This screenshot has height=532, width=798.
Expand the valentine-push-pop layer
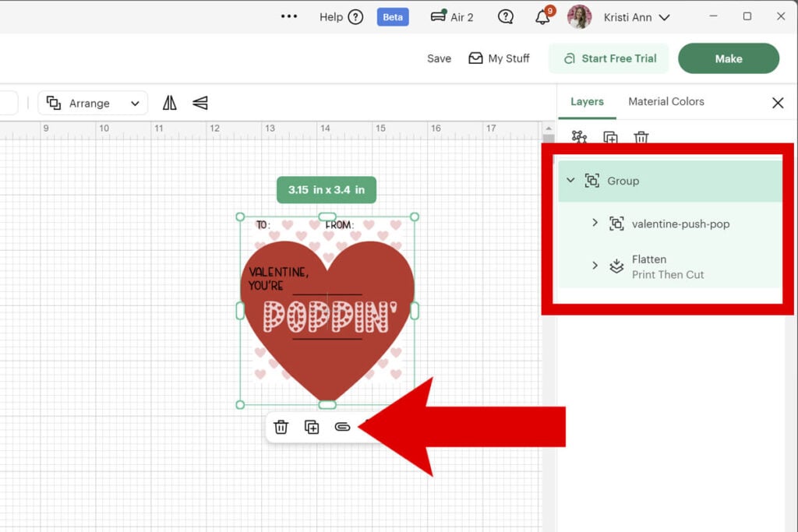[595, 224]
